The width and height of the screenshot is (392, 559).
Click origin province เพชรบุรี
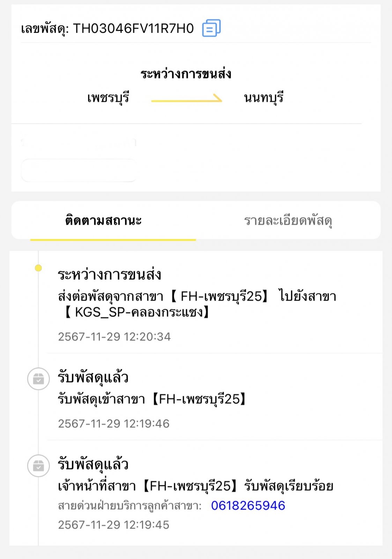108,98
